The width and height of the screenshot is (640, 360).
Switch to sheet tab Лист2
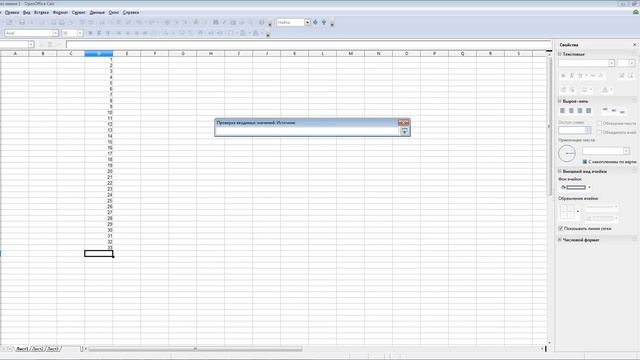pyautogui.click(x=38, y=349)
